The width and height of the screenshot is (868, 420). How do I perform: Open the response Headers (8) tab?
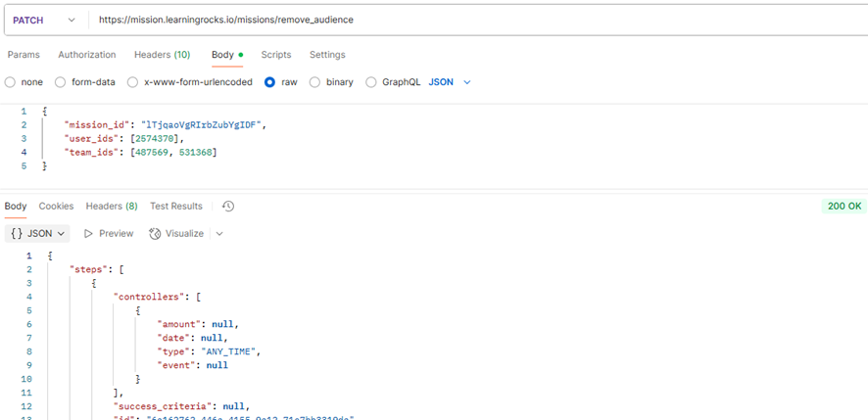coord(112,207)
